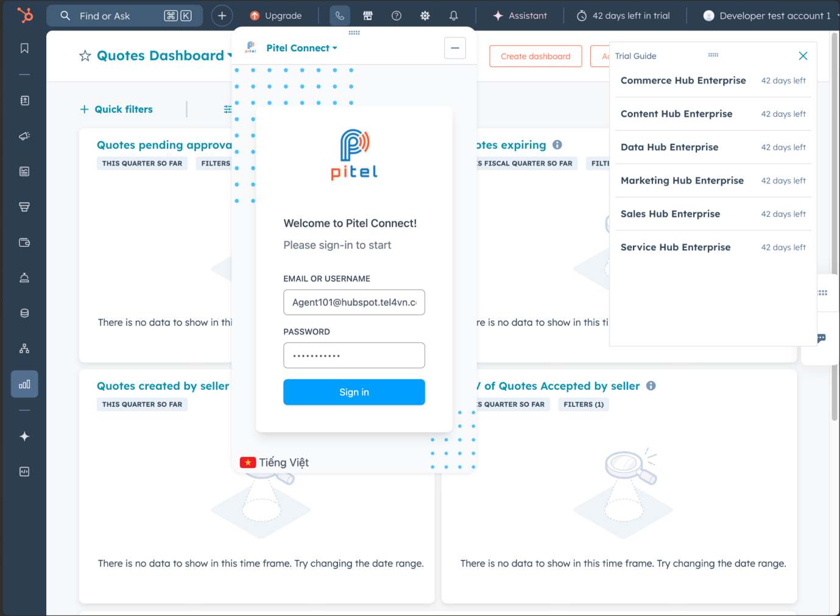The image size is (840, 616).
Task: Open the calling phone icon in top bar
Action: point(340,16)
